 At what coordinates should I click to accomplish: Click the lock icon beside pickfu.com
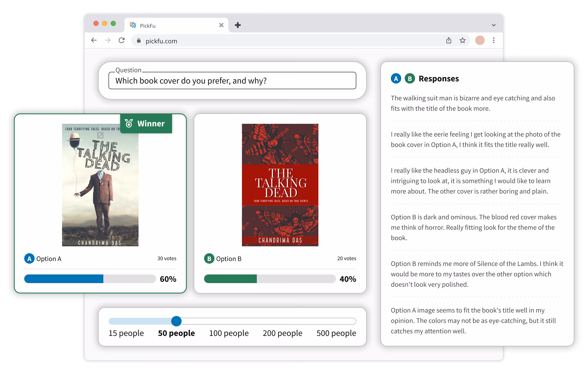(139, 41)
